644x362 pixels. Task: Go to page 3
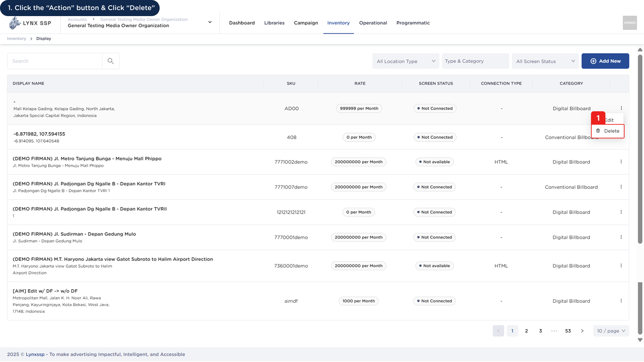[x=540, y=331]
